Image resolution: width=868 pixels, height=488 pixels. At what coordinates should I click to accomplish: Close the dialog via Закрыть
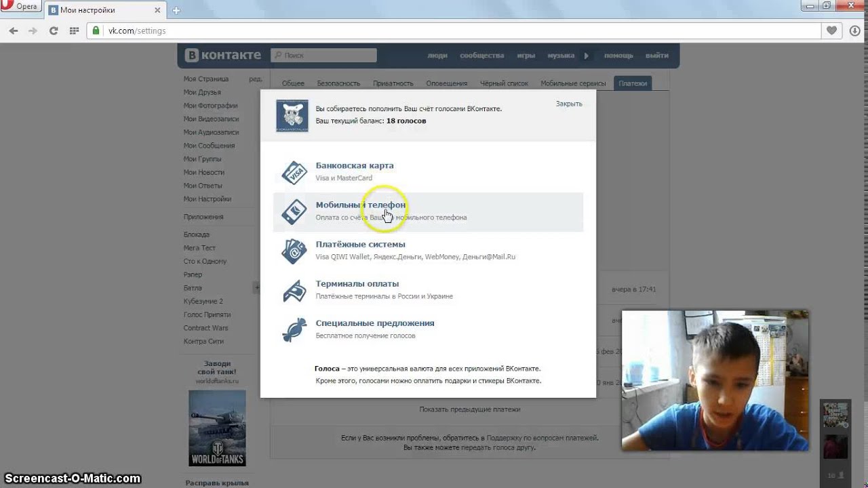[x=569, y=104]
